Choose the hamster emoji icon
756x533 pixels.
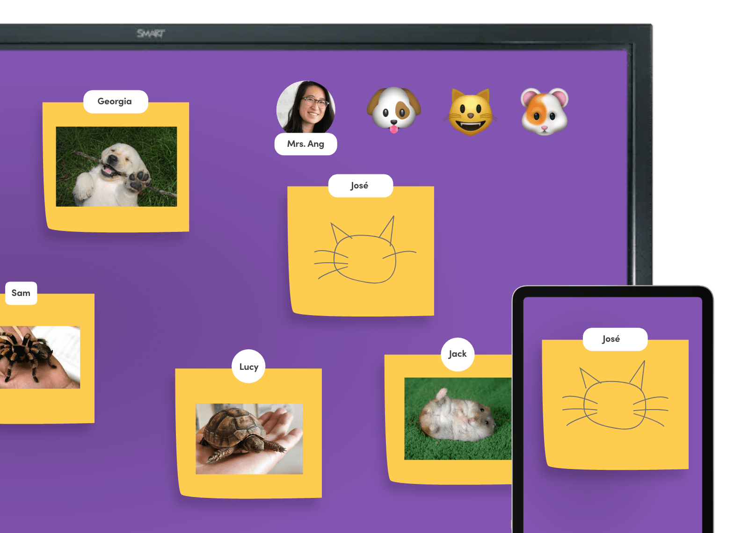545,111
